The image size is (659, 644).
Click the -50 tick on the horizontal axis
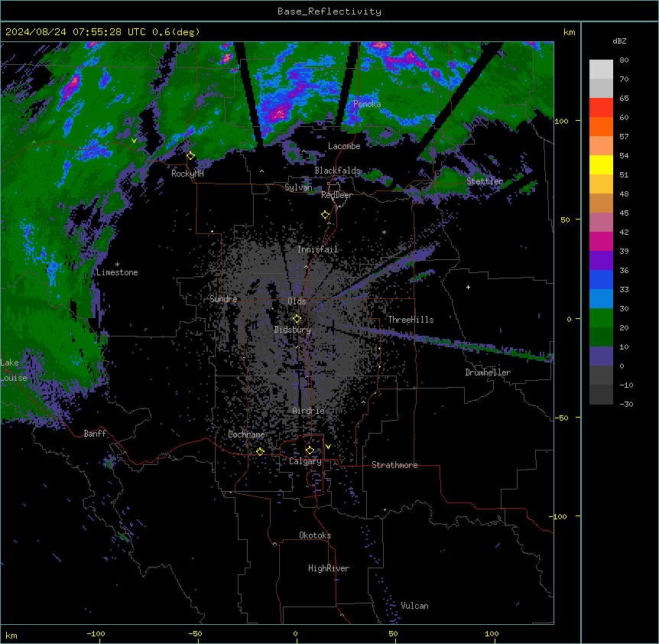[x=195, y=633]
